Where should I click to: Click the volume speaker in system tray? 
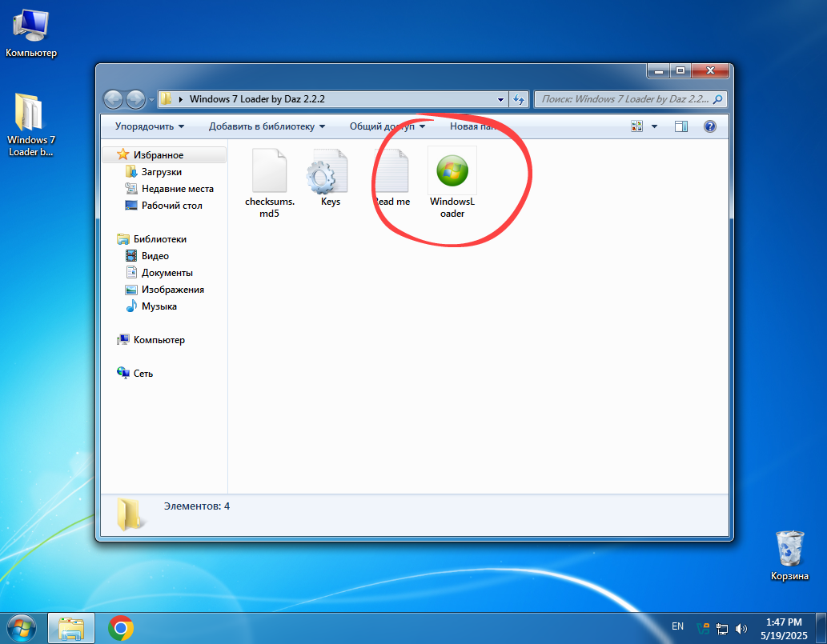pos(741,628)
